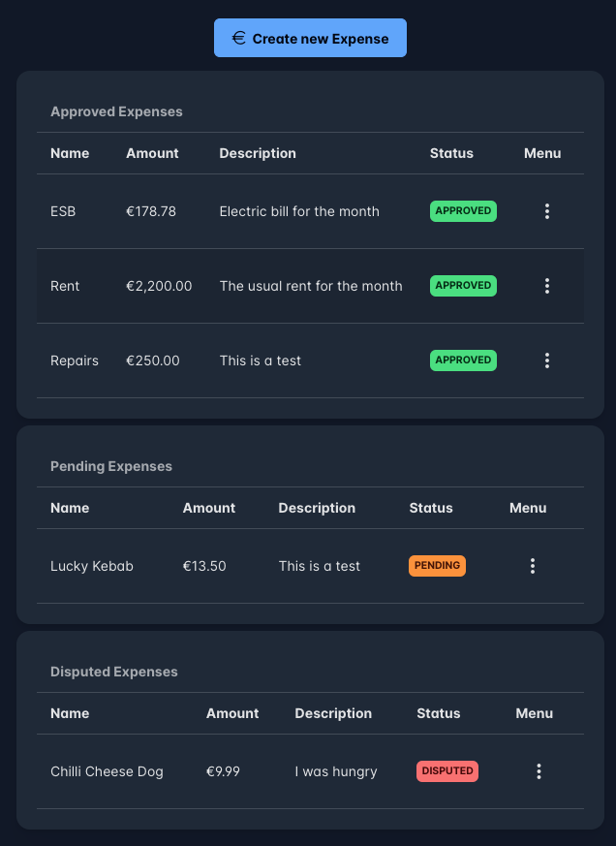Click the APPROVED badge on Rent row
616x846 pixels.
(463, 286)
